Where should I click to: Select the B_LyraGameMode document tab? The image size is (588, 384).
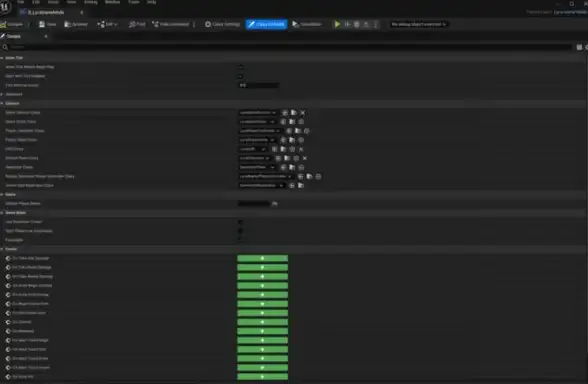click(x=46, y=12)
